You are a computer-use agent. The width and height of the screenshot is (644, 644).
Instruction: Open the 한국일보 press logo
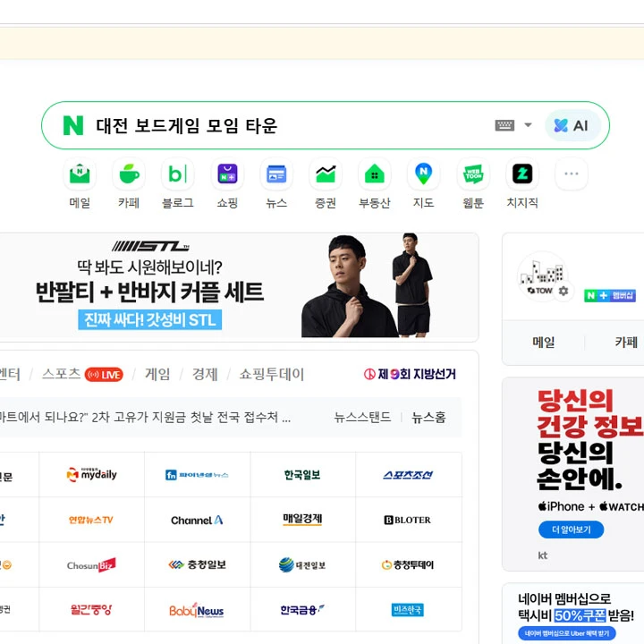coord(302,474)
